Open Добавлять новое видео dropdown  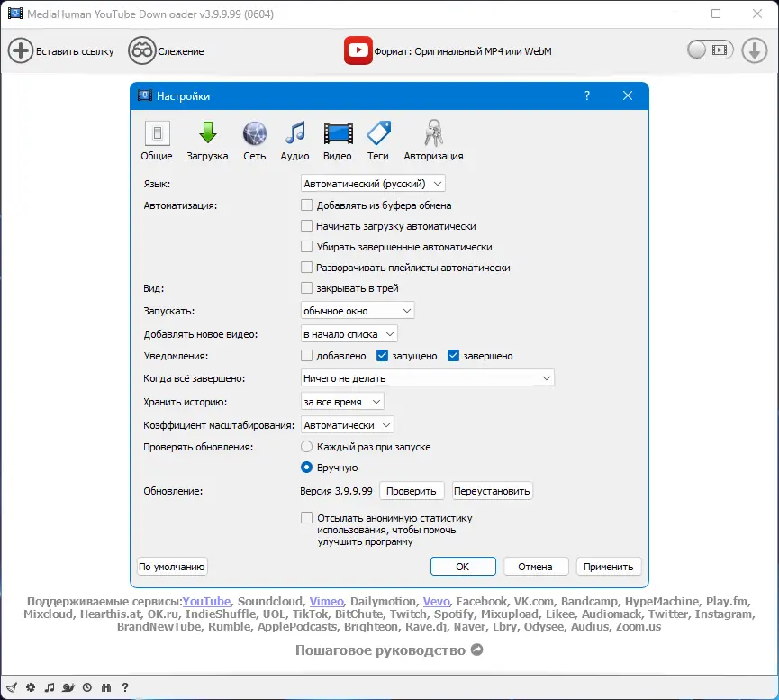coord(349,334)
